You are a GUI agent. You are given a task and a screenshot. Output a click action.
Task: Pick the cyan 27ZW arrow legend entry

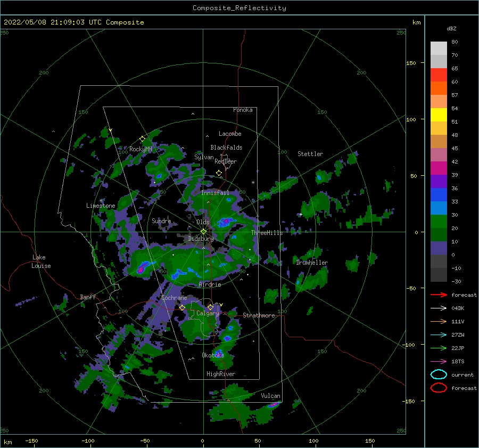pyautogui.click(x=439, y=335)
